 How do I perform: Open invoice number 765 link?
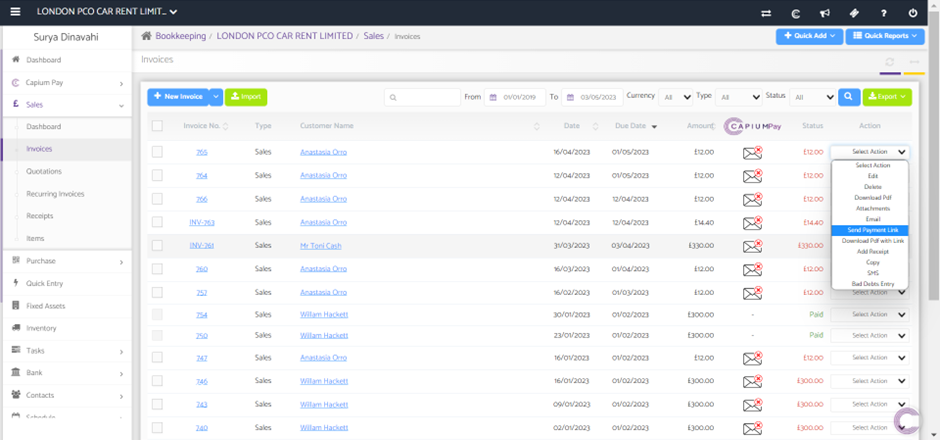(x=201, y=152)
